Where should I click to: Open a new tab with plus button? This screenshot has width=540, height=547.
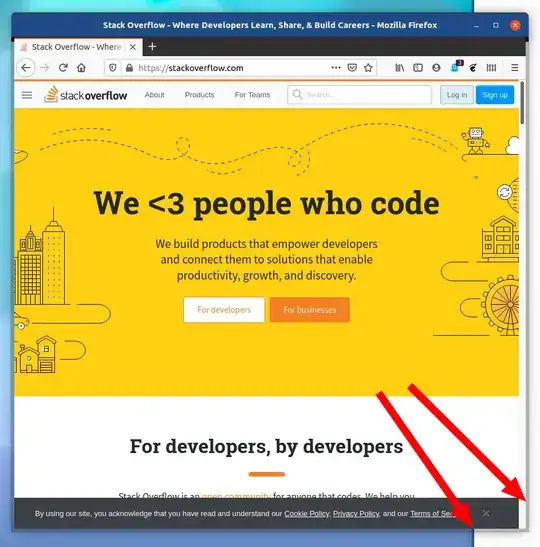(x=152, y=46)
